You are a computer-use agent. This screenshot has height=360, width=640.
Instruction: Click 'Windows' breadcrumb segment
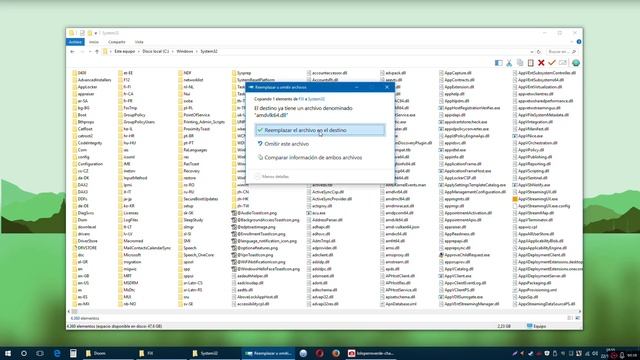184,52
